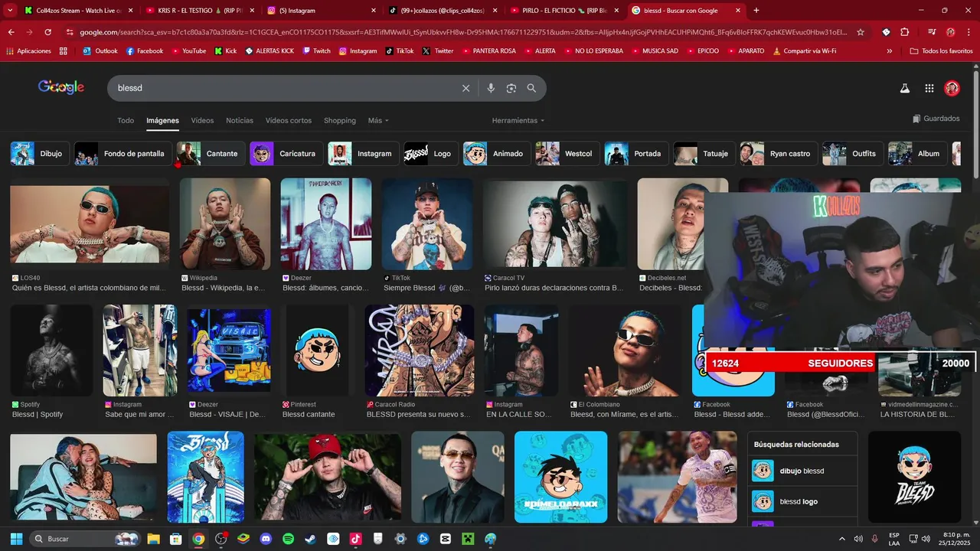Viewport: 980px width, 551px height.
Task: Switch to the Shopping search tab
Action: [340, 121]
